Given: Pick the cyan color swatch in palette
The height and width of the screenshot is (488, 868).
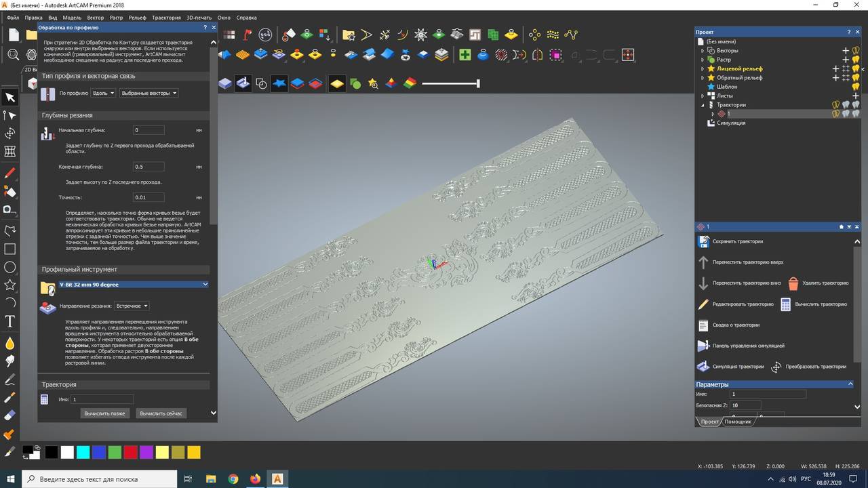Looking at the screenshot, I should [x=83, y=452].
